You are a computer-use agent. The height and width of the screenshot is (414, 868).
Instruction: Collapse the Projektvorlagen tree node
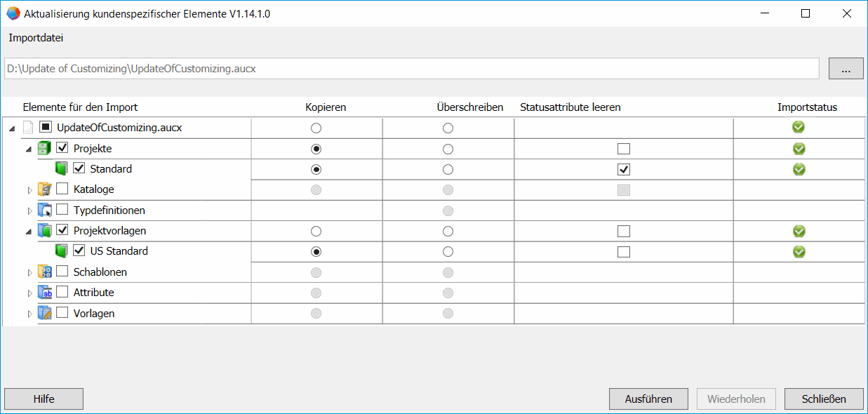pyautogui.click(x=29, y=231)
